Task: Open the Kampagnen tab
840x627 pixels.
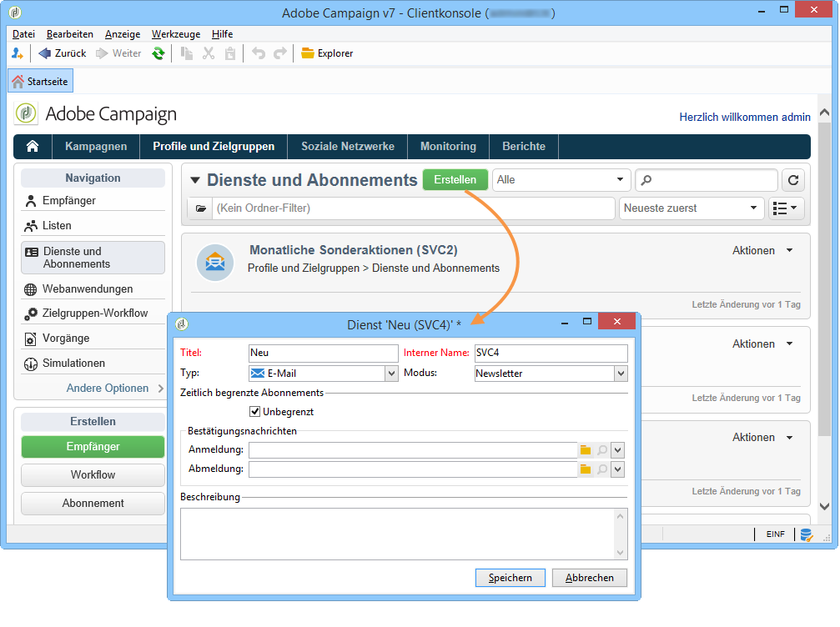Action: click(96, 146)
